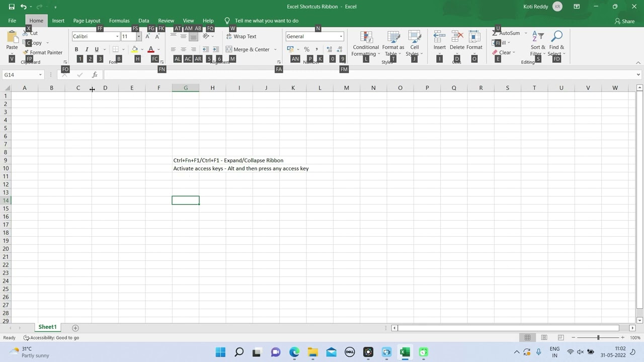Screen dimensions: 644x362
Task: Toggle Bold formatting
Action: (76, 49)
